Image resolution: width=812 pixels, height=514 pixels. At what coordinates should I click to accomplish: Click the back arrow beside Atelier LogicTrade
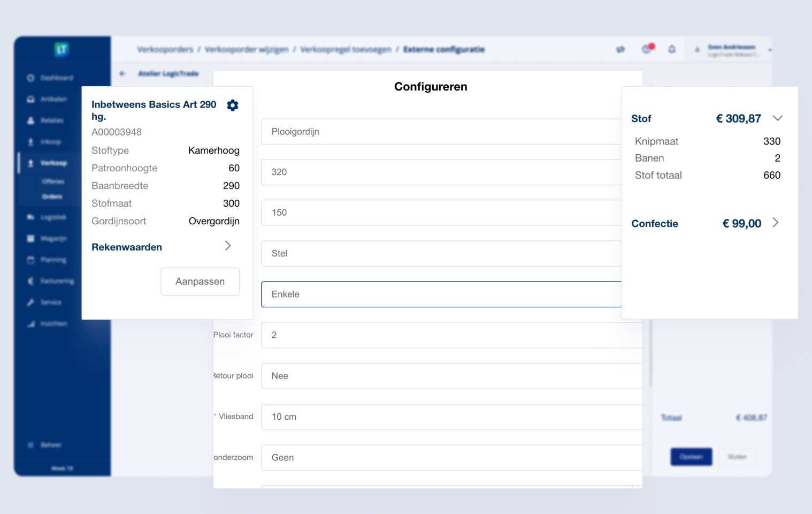(122, 74)
